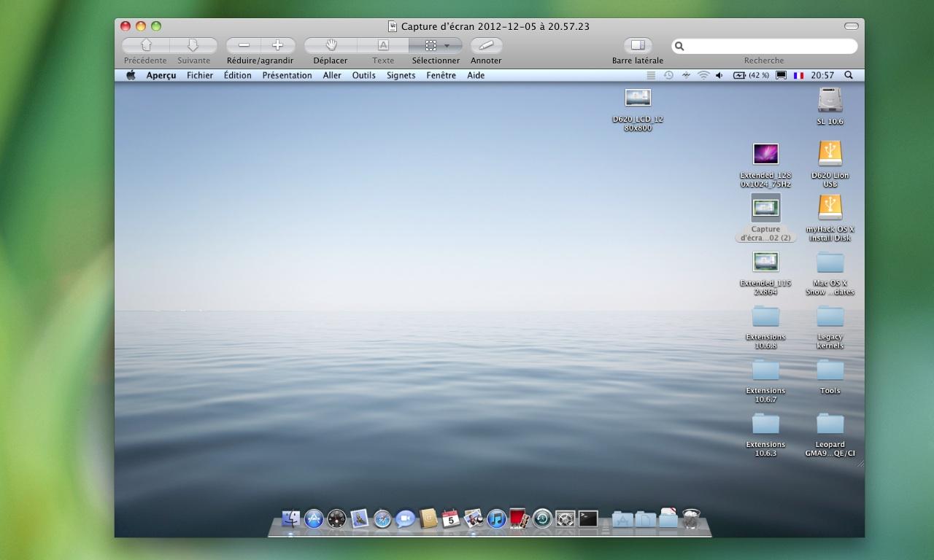This screenshot has height=560, width=934.
Task: Open the Outils menu in the menu bar
Action: [363, 75]
